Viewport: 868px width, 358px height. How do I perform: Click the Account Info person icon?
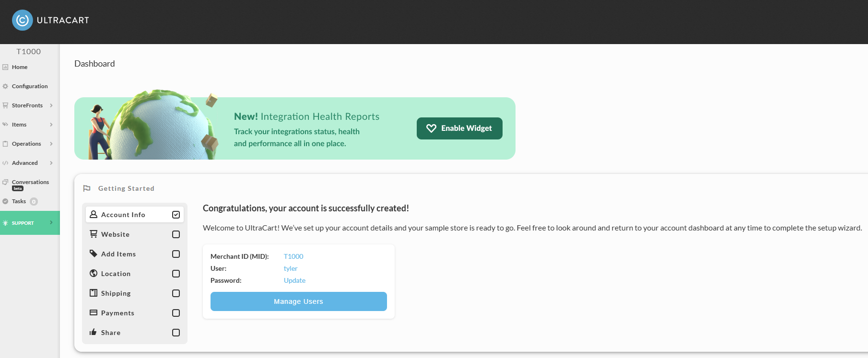[x=94, y=214]
